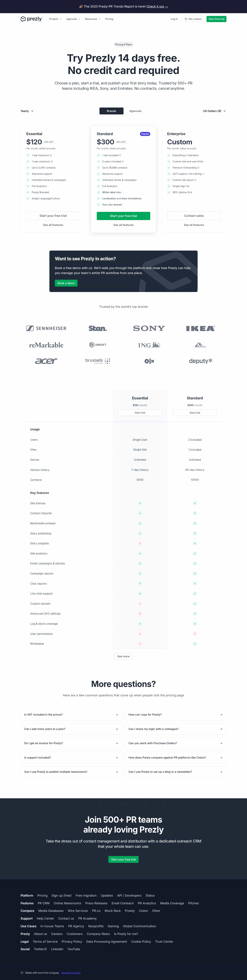
Task: Go to Pricing in the top navigation
Action: [109, 19]
